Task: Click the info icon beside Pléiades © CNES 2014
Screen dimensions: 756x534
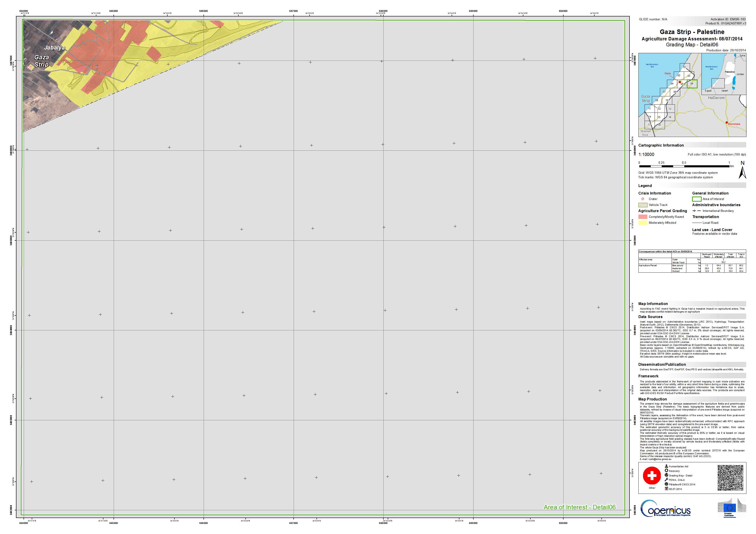Action: (666, 484)
